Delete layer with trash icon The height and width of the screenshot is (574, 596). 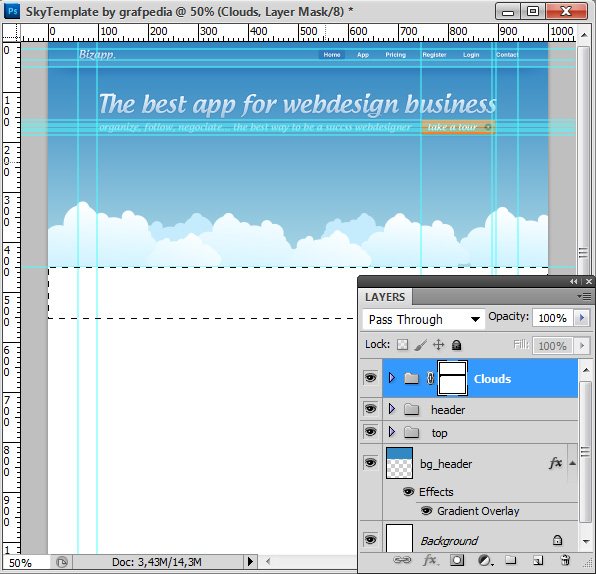click(x=565, y=560)
